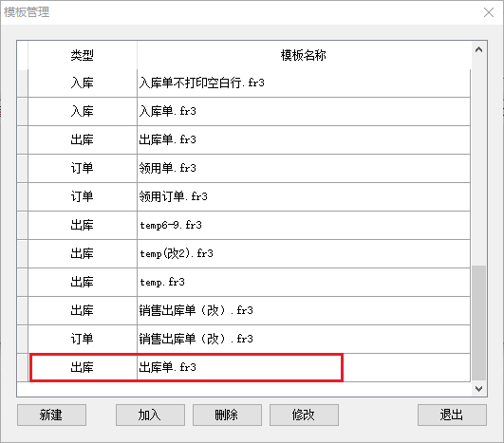
Task: Click the 新建 button
Action: [x=51, y=415]
